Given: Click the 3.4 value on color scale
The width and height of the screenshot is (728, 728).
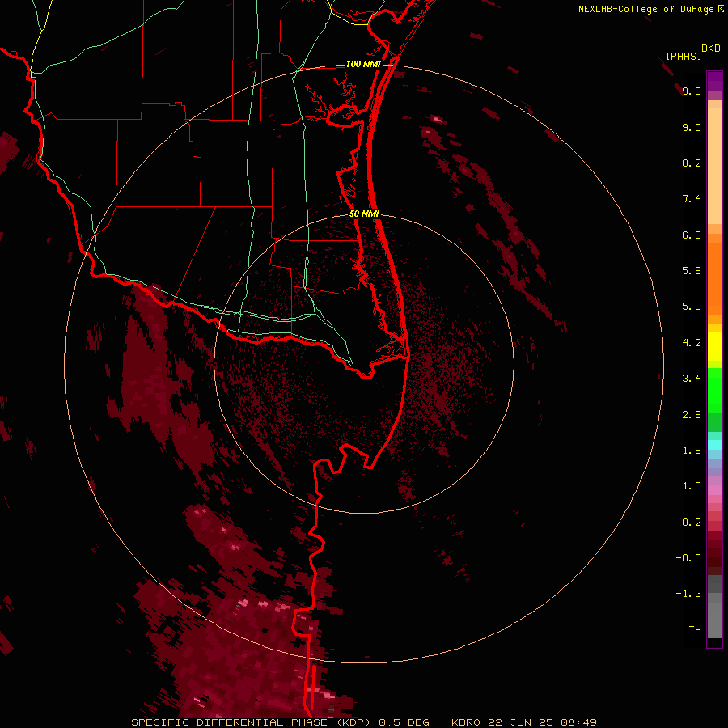Looking at the screenshot, I should pos(692,379).
